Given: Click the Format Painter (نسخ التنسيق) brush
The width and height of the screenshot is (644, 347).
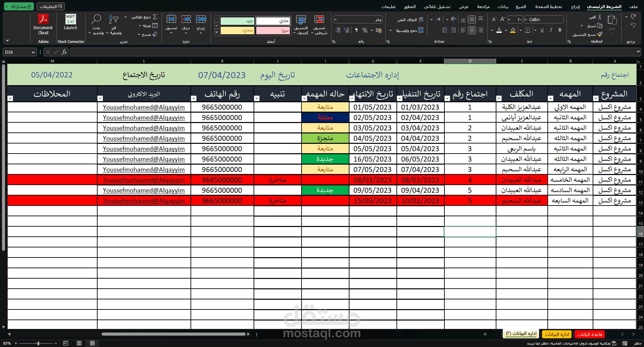Looking at the screenshot, I should 600,34.
